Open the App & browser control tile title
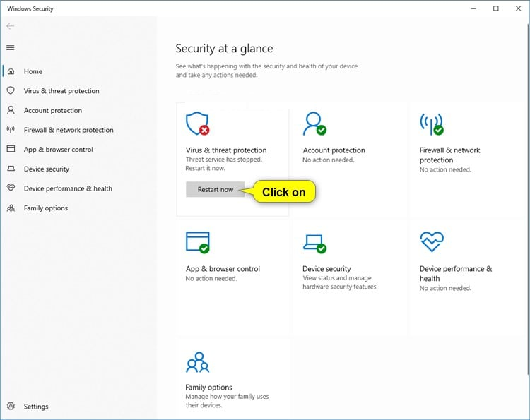Viewport: 530px width, 420px height. click(x=223, y=269)
